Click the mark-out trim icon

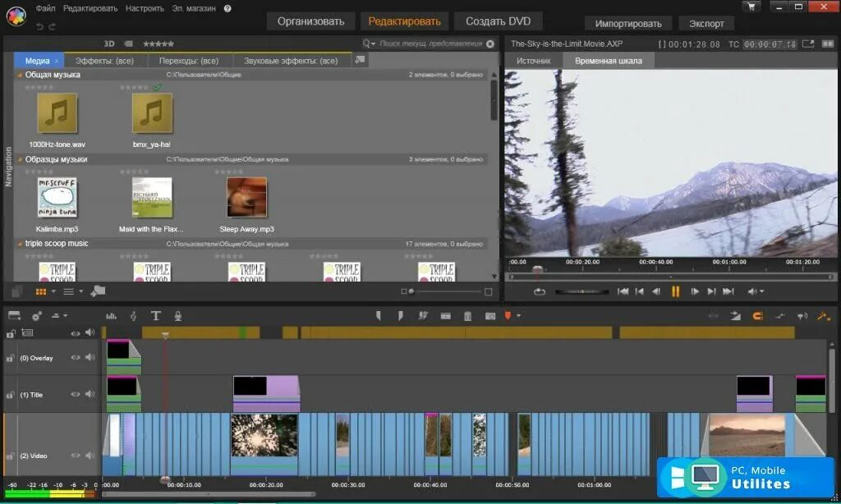tap(400, 316)
